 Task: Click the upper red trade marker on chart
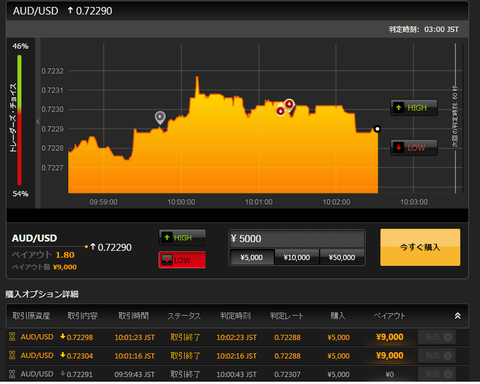tap(289, 105)
